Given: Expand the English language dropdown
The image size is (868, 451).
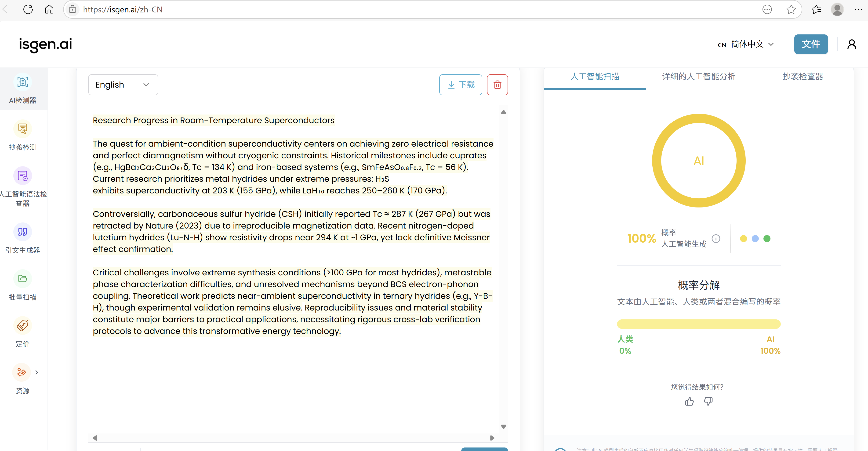Looking at the screenshot, I should 123,85.
